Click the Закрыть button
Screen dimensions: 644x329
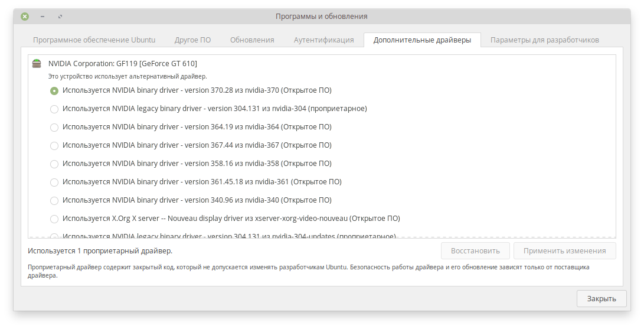601,299
